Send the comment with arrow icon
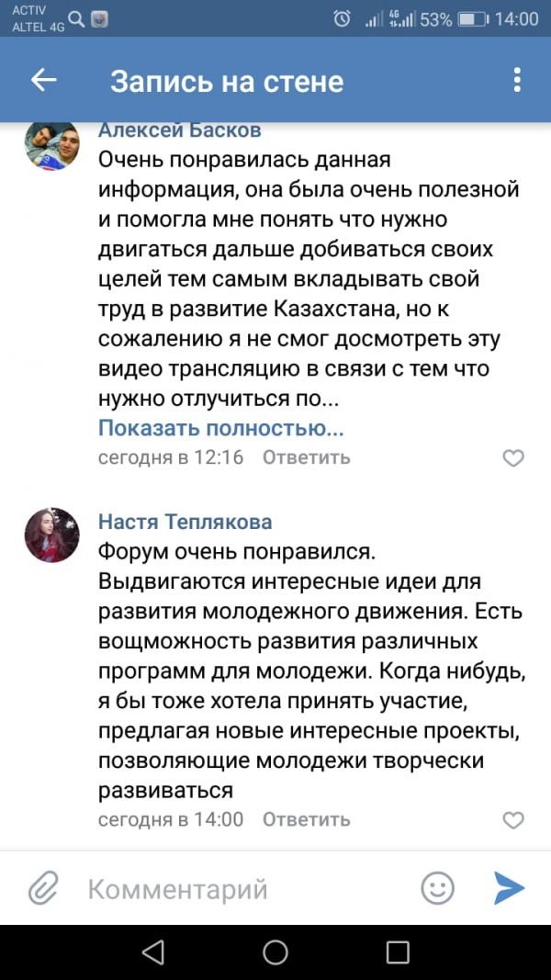The image size is (551, 980). pos(509,888)
